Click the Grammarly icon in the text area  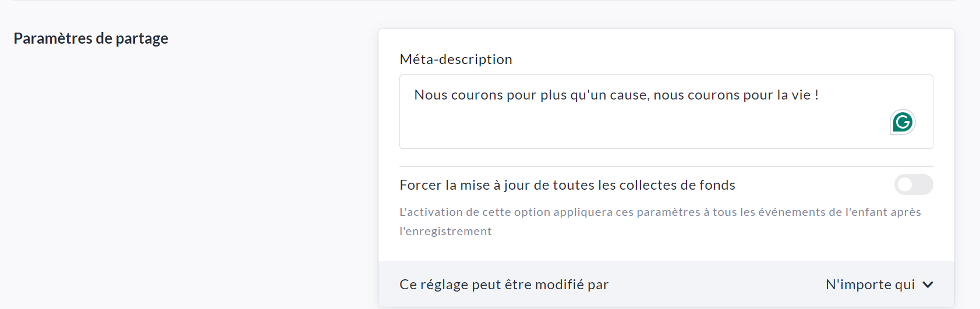tap(903, 122)
